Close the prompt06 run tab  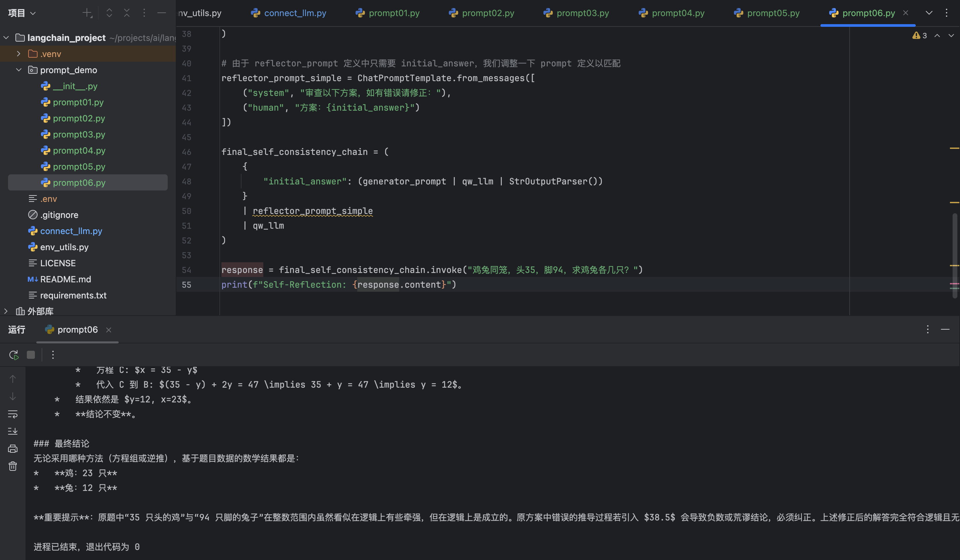pyautogui.click(x=109, y=330)
